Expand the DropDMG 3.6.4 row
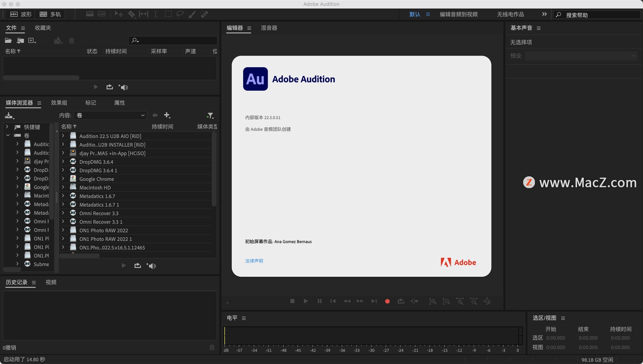 tap(63, 162)
